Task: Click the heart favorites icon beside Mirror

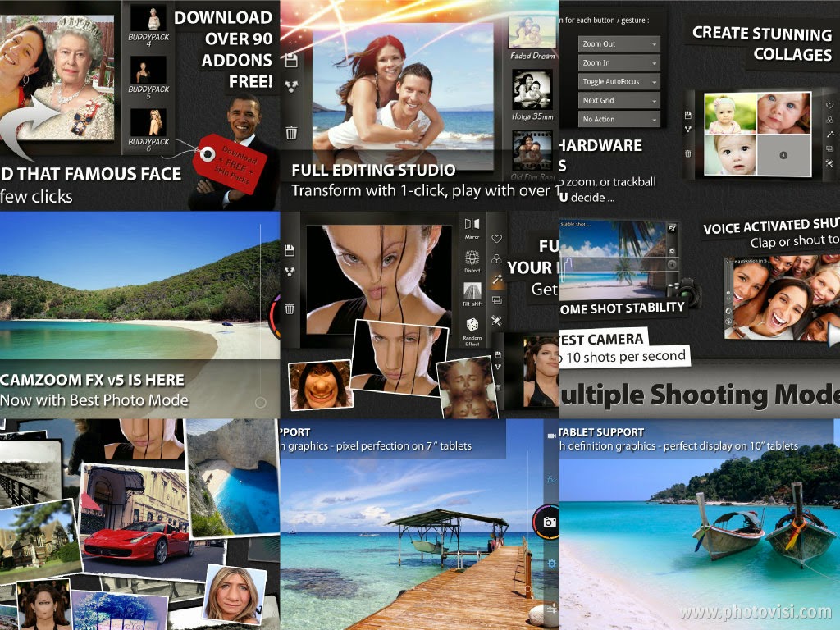Action: click(496, 239)
